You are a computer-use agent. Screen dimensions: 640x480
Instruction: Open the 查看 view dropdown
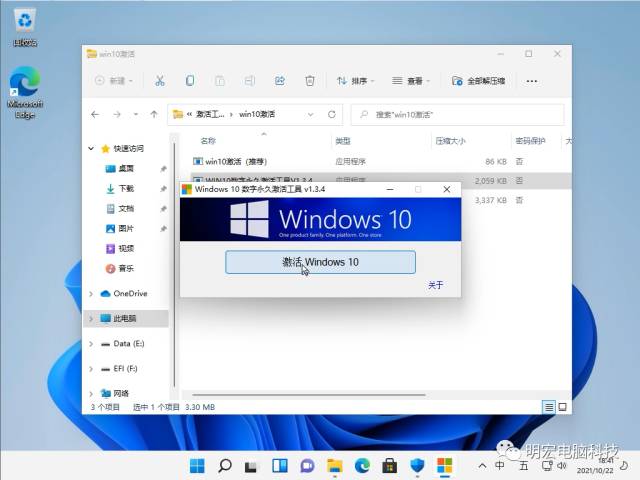point(411,81)
